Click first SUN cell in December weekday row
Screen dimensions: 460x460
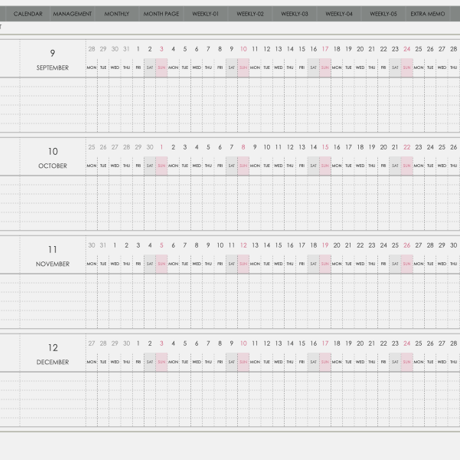(x=162, y=362)
